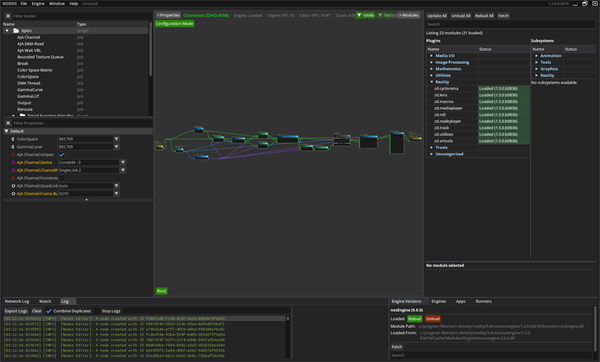Click the Clear logs button
The image size is (600, 362).
point(37,311)
